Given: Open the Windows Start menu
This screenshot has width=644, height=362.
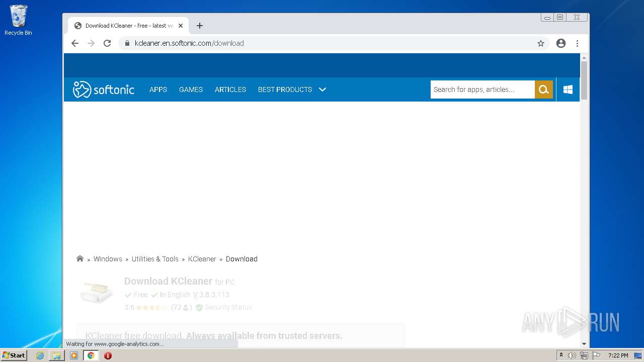Looking at the screenshot, I should (x=14, y=355).
